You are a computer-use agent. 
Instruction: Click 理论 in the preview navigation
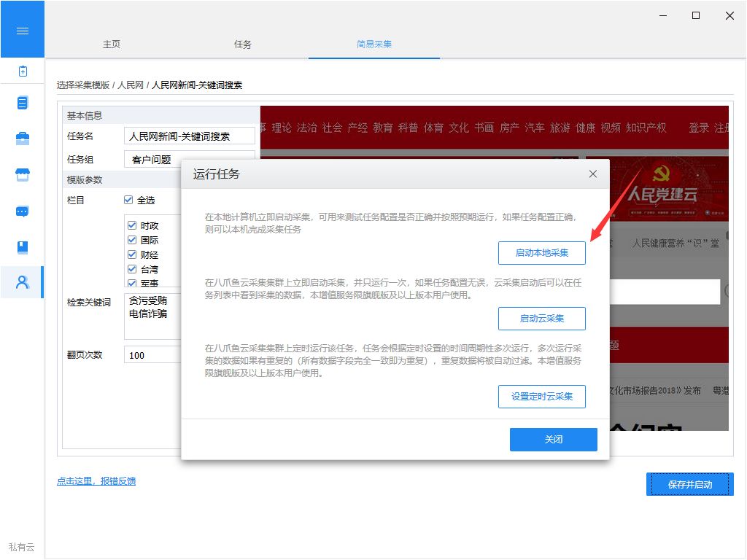point(282,128)
